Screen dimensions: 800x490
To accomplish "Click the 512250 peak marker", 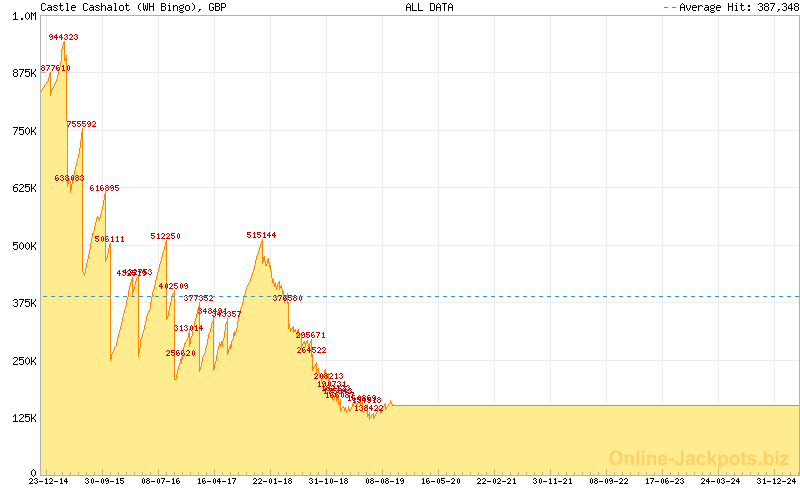I will (165, 236).
